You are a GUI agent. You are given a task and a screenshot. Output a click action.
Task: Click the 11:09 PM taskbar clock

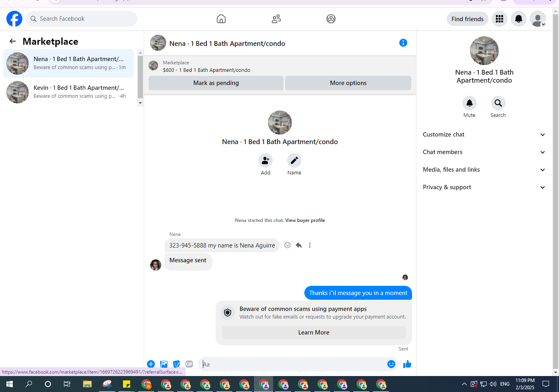(525, 384)
